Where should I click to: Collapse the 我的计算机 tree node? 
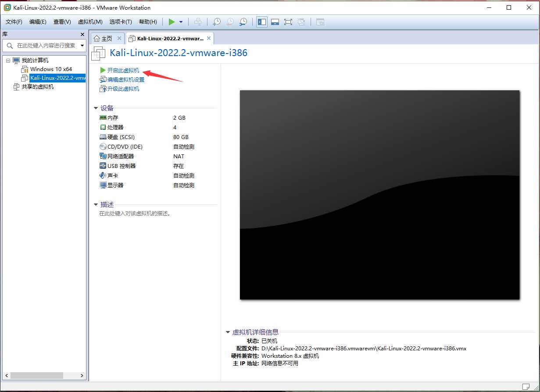(8, 61)
